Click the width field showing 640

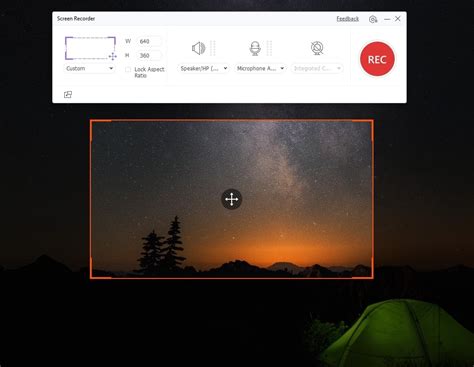click(149, 41)
